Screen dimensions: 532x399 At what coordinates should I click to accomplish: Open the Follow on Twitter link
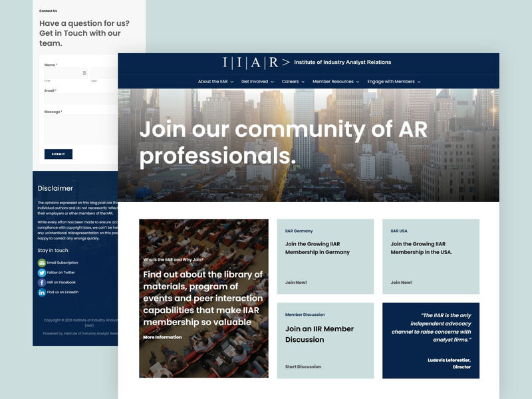(x=61, y=273)
